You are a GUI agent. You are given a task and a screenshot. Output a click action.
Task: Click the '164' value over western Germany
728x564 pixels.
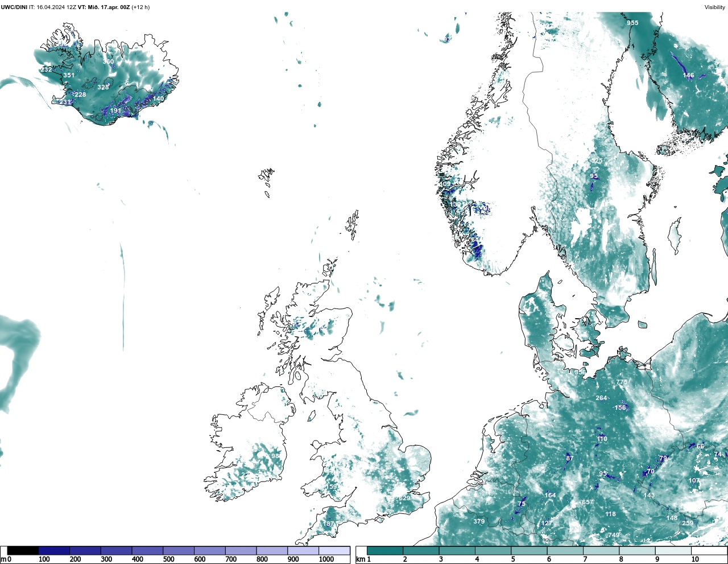[x=550, y=496]
